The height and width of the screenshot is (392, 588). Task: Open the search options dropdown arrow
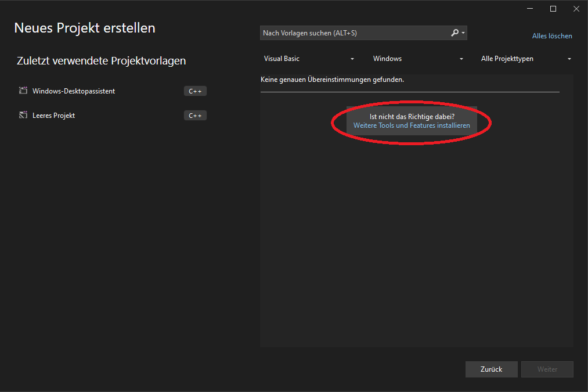463,33
